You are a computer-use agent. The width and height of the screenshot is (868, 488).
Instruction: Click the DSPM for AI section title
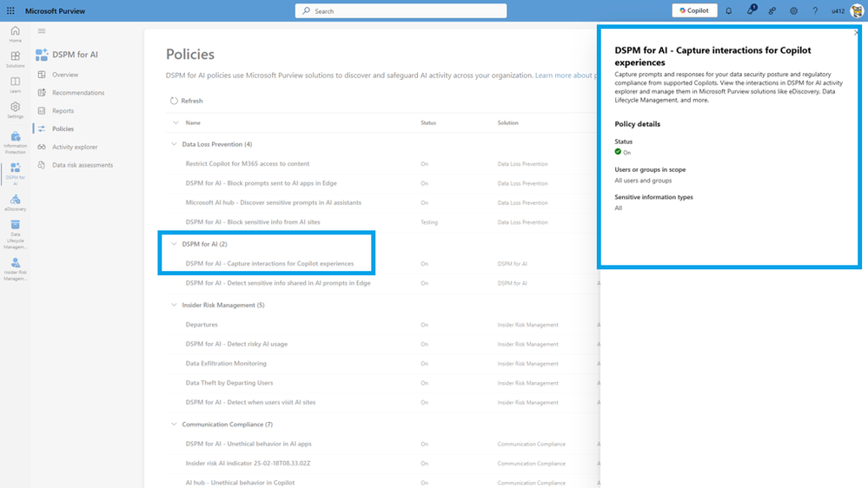[76, 54]
